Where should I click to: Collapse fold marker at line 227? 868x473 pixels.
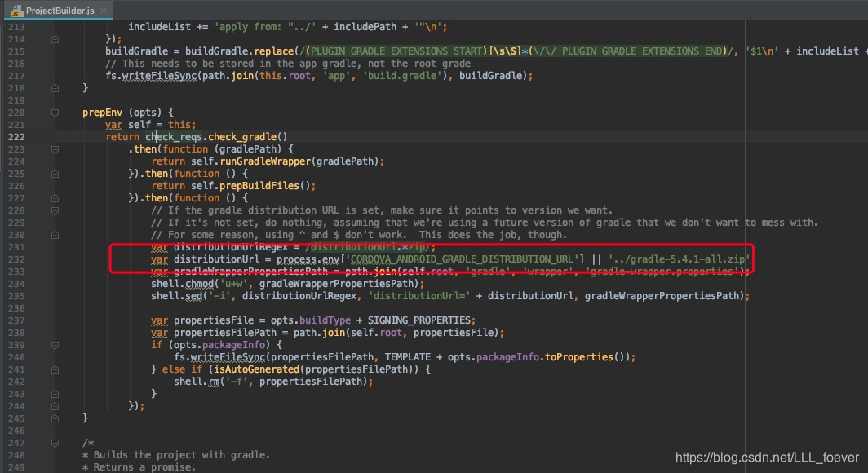[55, 198]
